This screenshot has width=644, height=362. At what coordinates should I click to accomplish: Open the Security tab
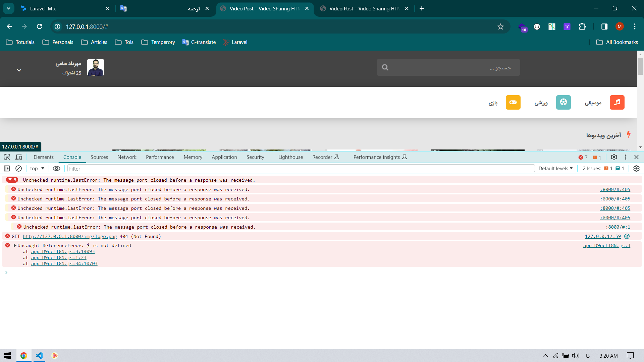(x=255, y=157)
